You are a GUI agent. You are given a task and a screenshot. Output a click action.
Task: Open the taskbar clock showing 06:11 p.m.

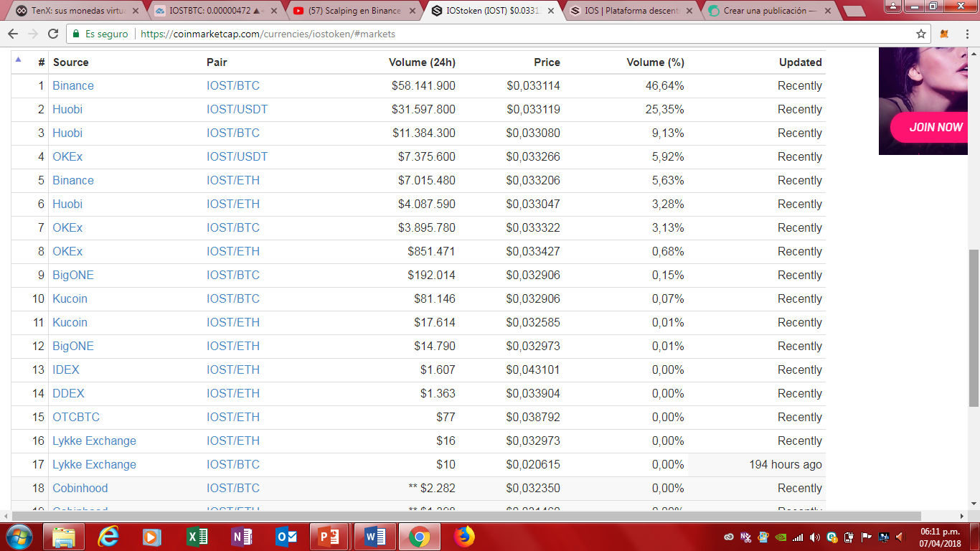[x=940, y=537]
